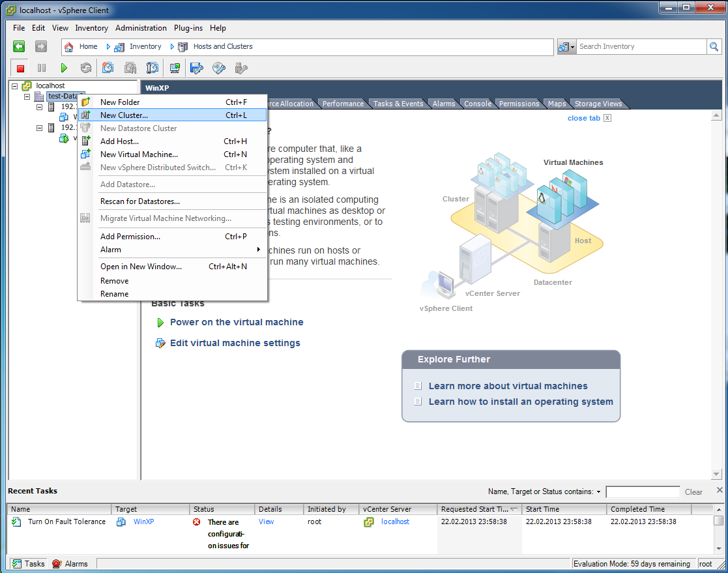The width and height of the screenshot is (728, 573).
Task: Click the scroll-down arrow of the main pane scrollbar
Action: (716, 474)
